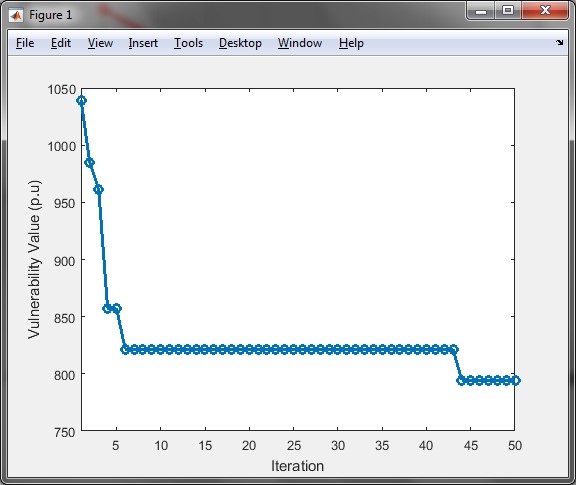Open the Edit menu
Screen dimensions: 576x485
coord(61,43)
